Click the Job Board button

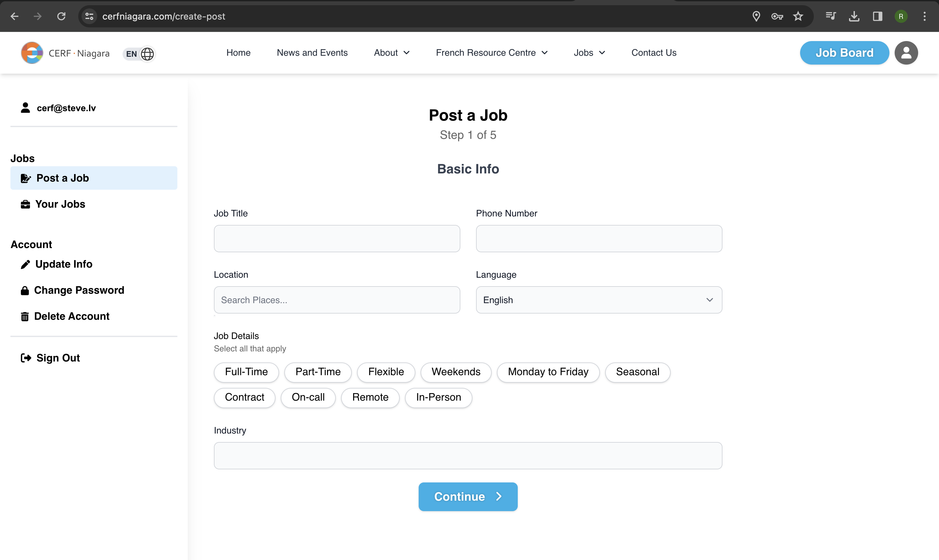click(x=844, y=53)
